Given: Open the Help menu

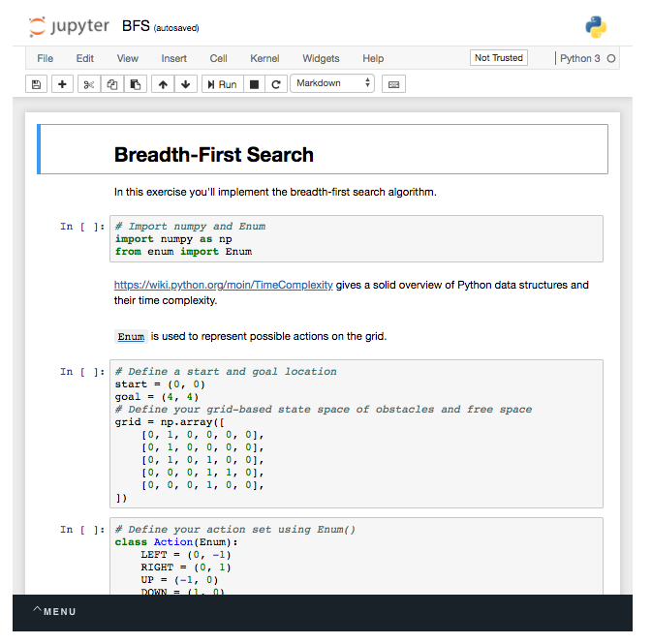Looking at the screenshot, I should pos(373,59).
